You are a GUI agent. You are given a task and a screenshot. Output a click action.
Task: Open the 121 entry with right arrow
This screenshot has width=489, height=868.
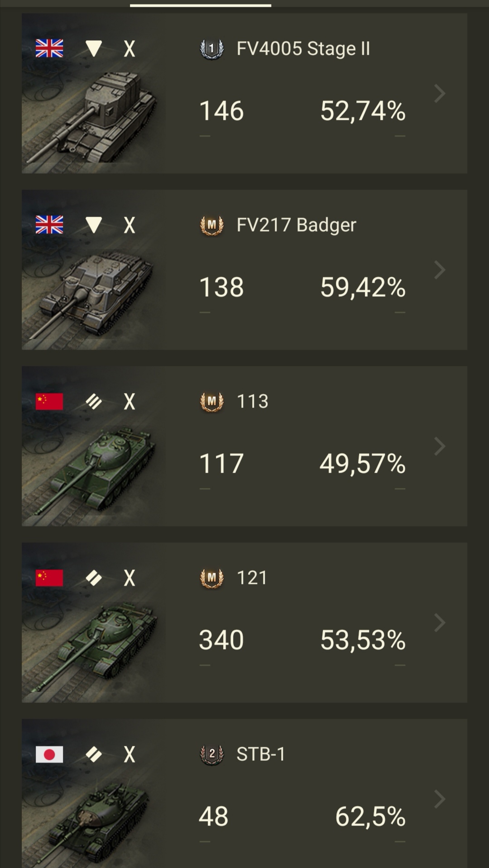[x=440, y=623]
